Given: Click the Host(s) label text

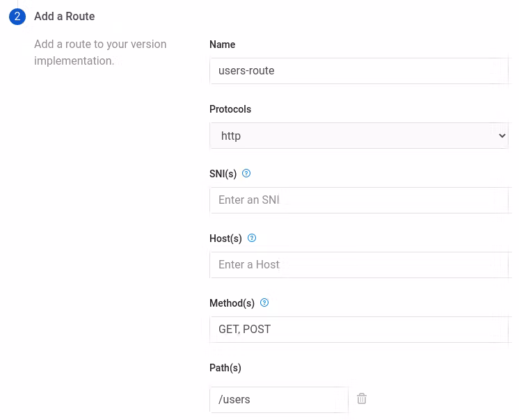Looking at the screenshot, I should [226, 239].
